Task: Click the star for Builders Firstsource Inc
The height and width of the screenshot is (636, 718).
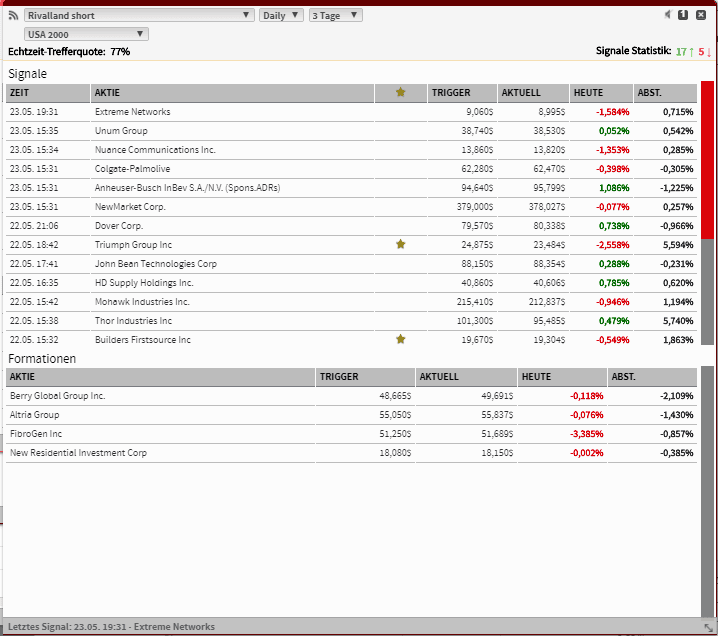Action: [x=400, y=340]
